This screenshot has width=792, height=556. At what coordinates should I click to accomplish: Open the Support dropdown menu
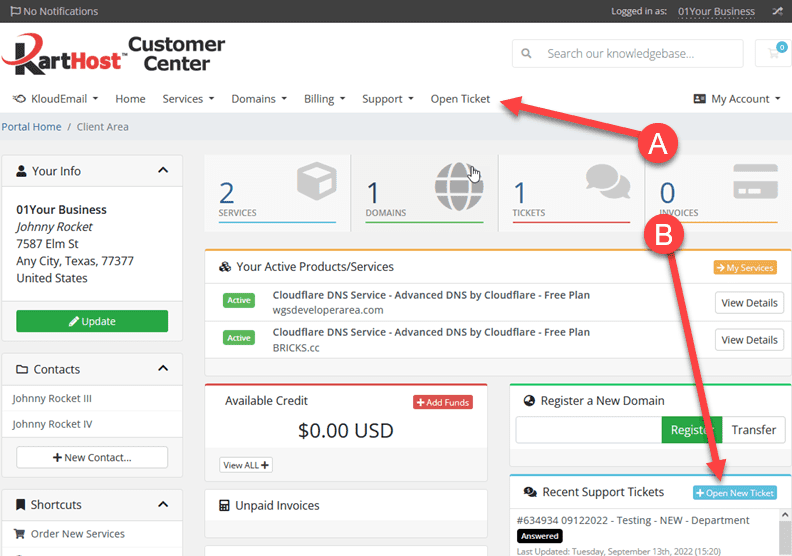387,99
